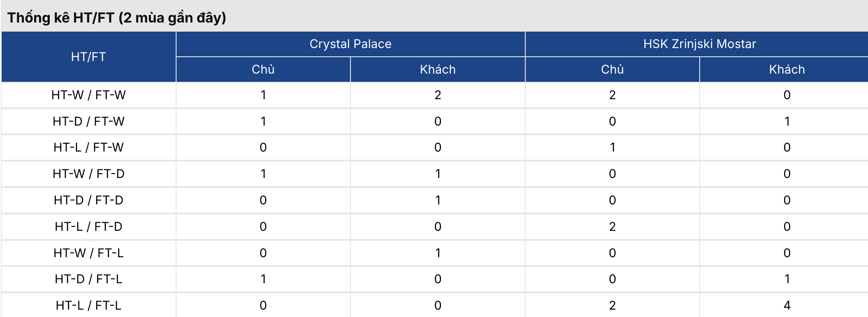Click Crystal Palace's Chủ subheader

[x=263, y=69]
